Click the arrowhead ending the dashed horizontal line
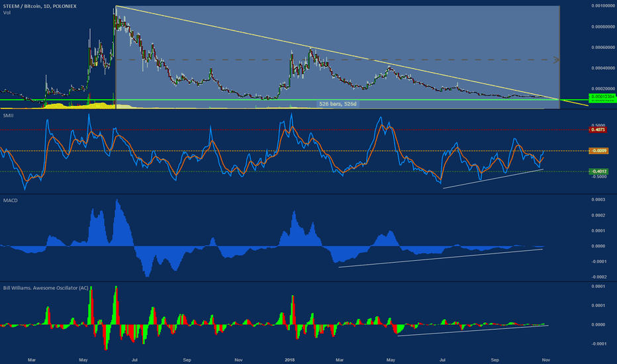Screen dimensions: 617x364 pyautogui.click(x=556, y=60)
